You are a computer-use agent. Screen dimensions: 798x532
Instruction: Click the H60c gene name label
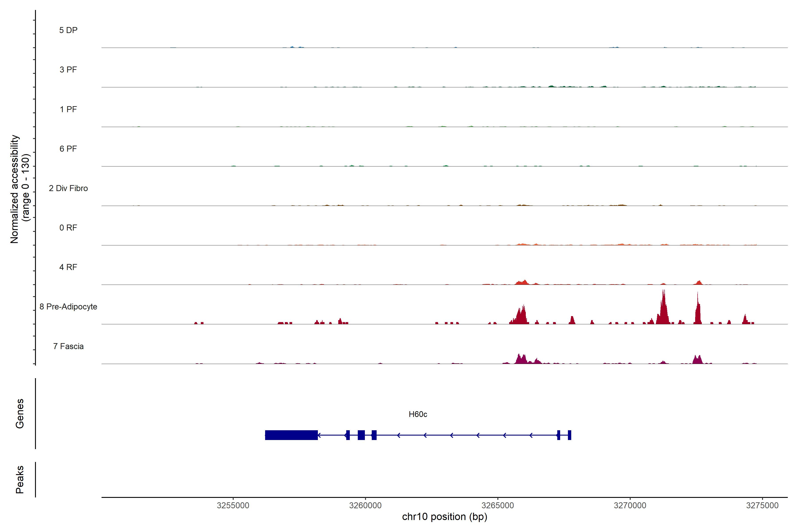point(418,414)
